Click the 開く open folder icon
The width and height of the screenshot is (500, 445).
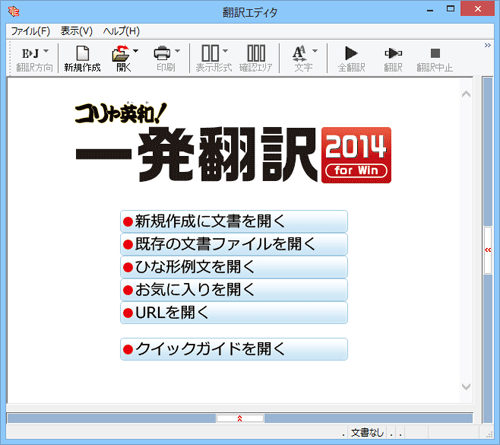click(x=120, y=53)
